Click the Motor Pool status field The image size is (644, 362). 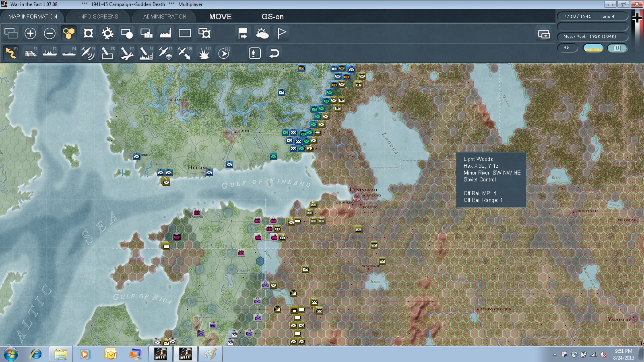[x=592, y=36]
